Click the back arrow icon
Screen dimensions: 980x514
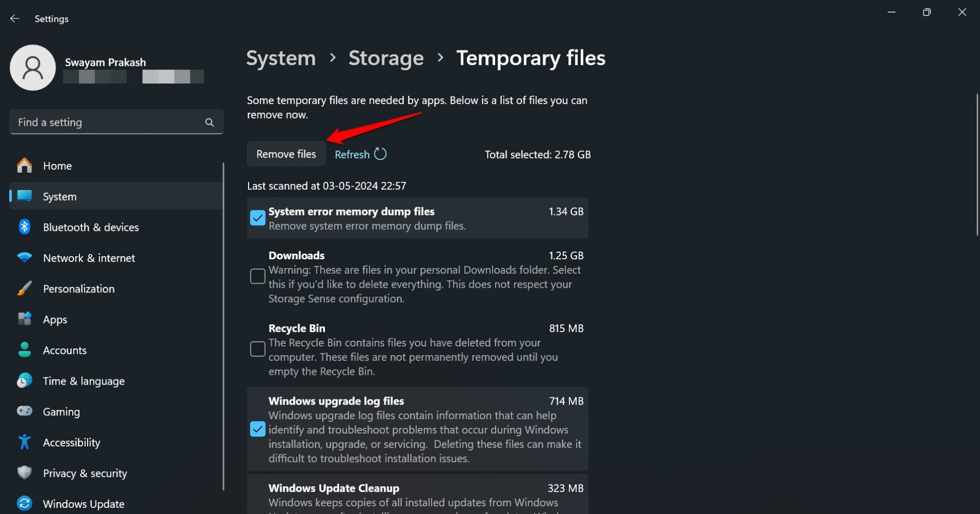14,19
